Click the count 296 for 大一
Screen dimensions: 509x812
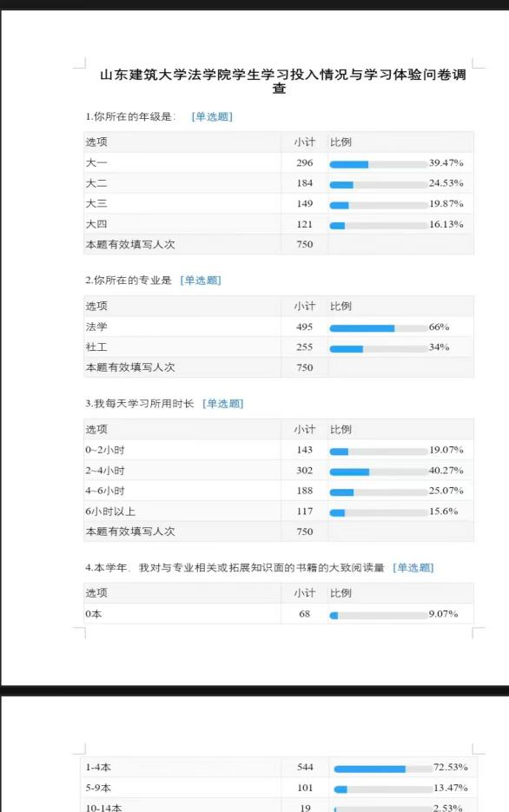click(x=305, y=162)
